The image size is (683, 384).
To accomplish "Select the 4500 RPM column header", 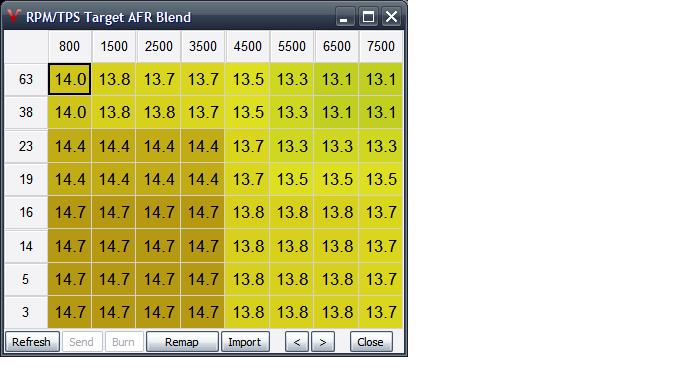I will tap(247, 46).
